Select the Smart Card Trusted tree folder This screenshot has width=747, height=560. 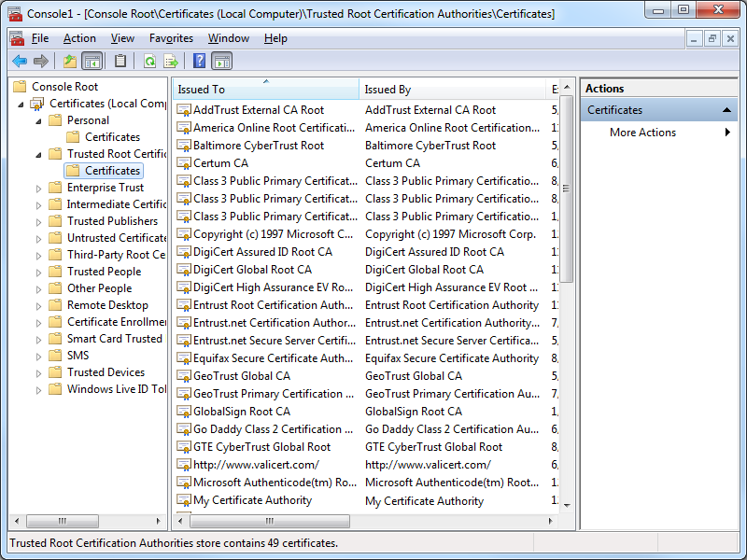tap(114, 339)
